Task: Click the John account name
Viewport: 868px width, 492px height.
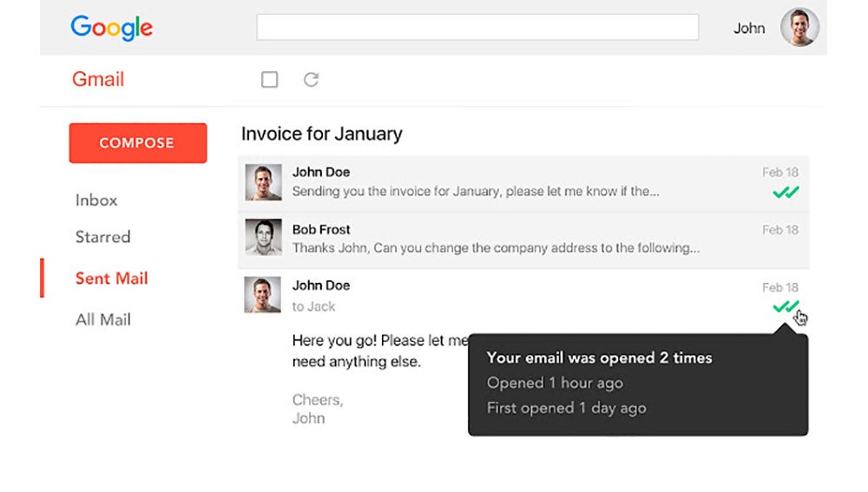Action: point(749,29)
